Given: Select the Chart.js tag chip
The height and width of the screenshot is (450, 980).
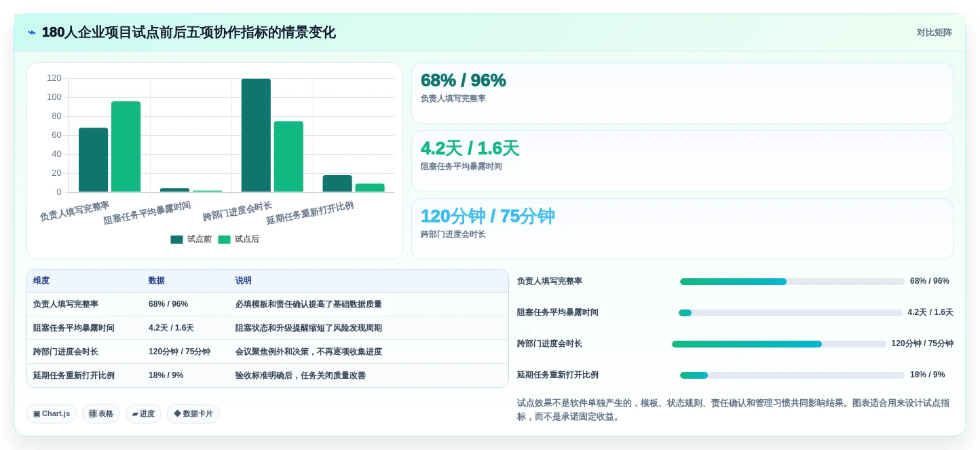Looking at the screenshot, I should 52,413.
